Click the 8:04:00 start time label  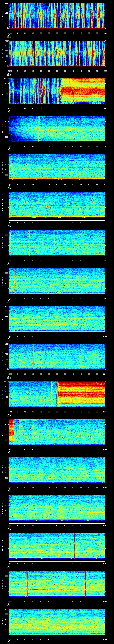coord(9,147)
